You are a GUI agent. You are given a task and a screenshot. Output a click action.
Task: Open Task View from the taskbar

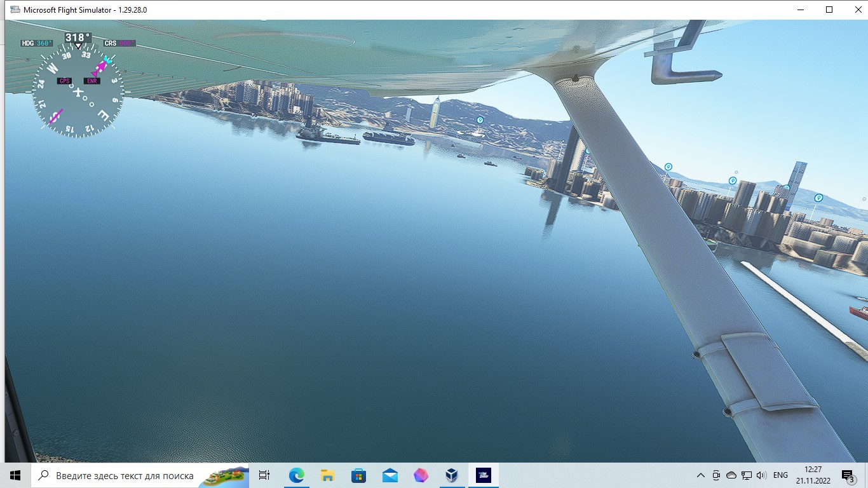[264, 475]
